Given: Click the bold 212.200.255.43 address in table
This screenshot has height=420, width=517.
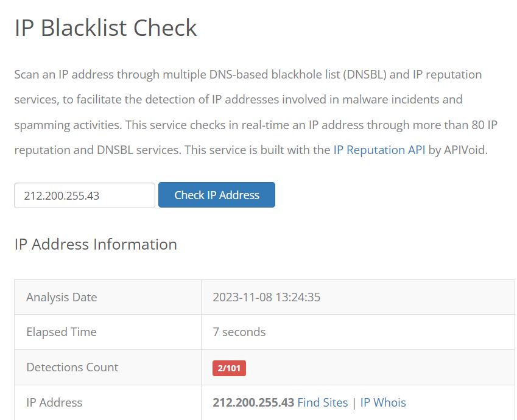Looking at the screenshot, I should point(253,402).
